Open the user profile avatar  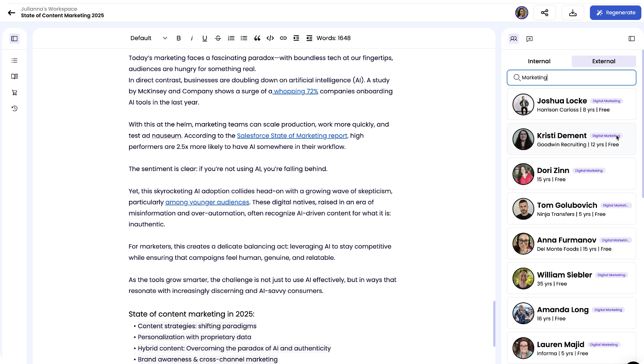coord(521,13)
